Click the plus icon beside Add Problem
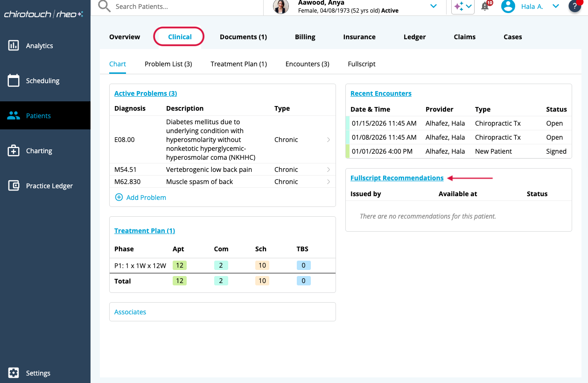Viewport: 588px width, 383px height. (119, 198)
